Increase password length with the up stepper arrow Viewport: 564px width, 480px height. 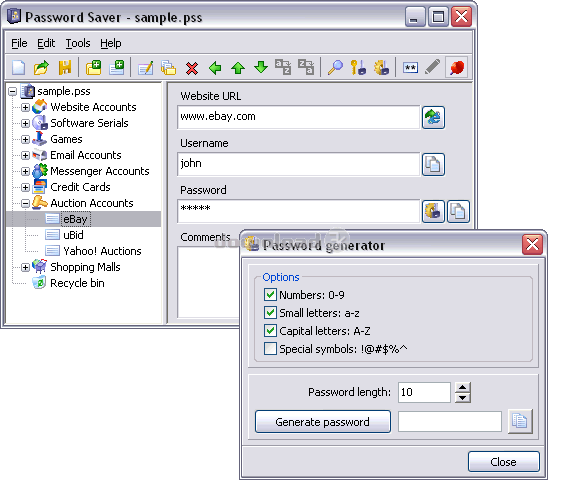463,388
